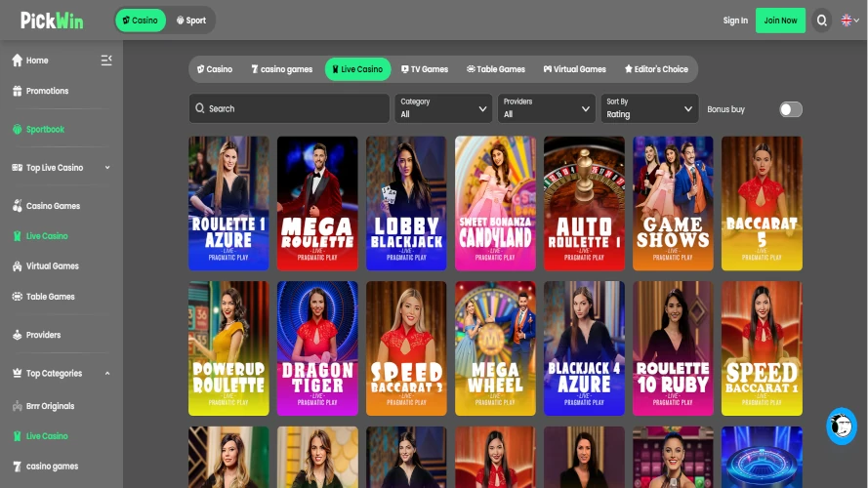This screenshot has height=488, width=868.
Task: Open the Sort By Rating dropdown
Action: click(x=649, y=108)
